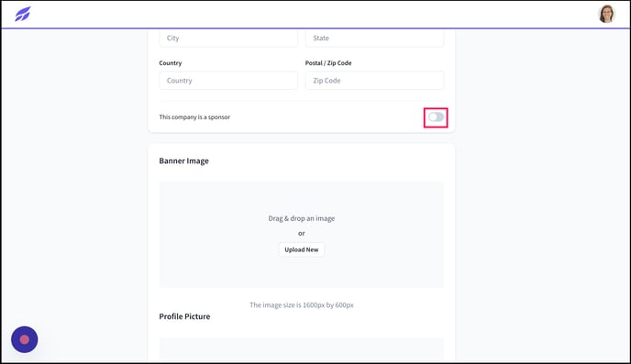This screenshot has height=364, width=631.
Task: Click the Country field label
Action: click(171, 63)
